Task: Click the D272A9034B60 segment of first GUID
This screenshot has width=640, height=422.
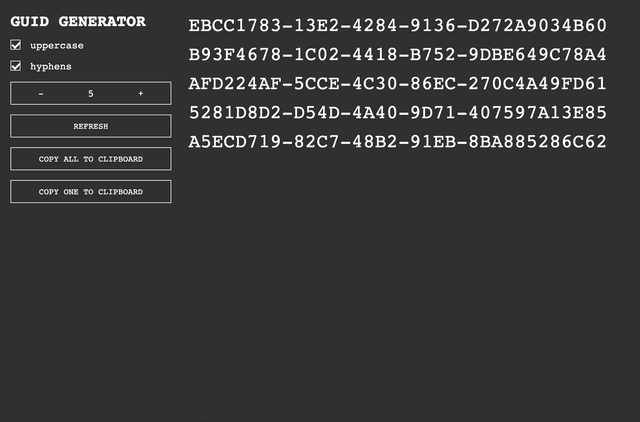Action: pos(537,26)
